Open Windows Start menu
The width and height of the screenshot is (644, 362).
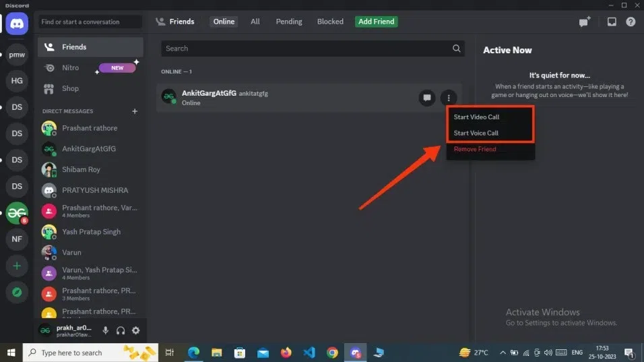pyautogui.click(x=11, y=353)
